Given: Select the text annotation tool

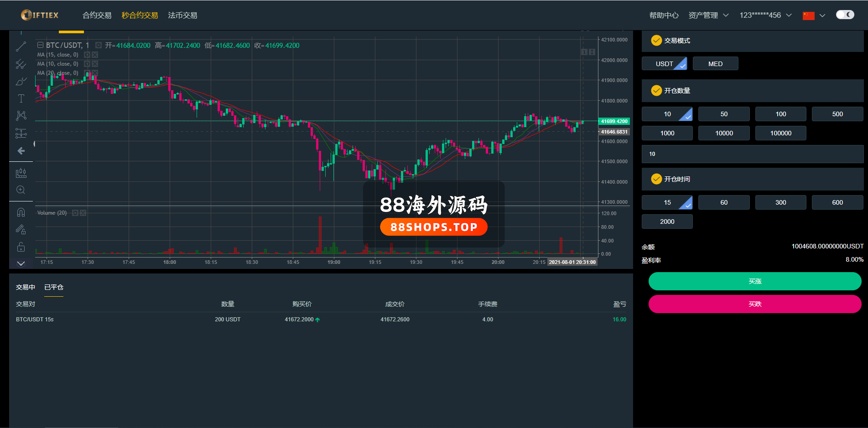Looking at the screenshot, I should point(21,98).
